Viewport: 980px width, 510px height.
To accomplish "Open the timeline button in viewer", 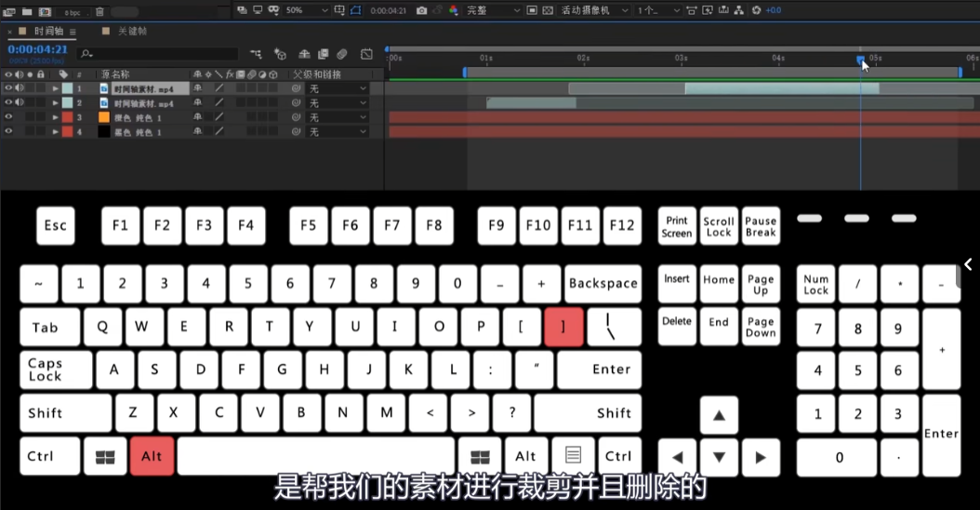I will click(x=723, y=10).
